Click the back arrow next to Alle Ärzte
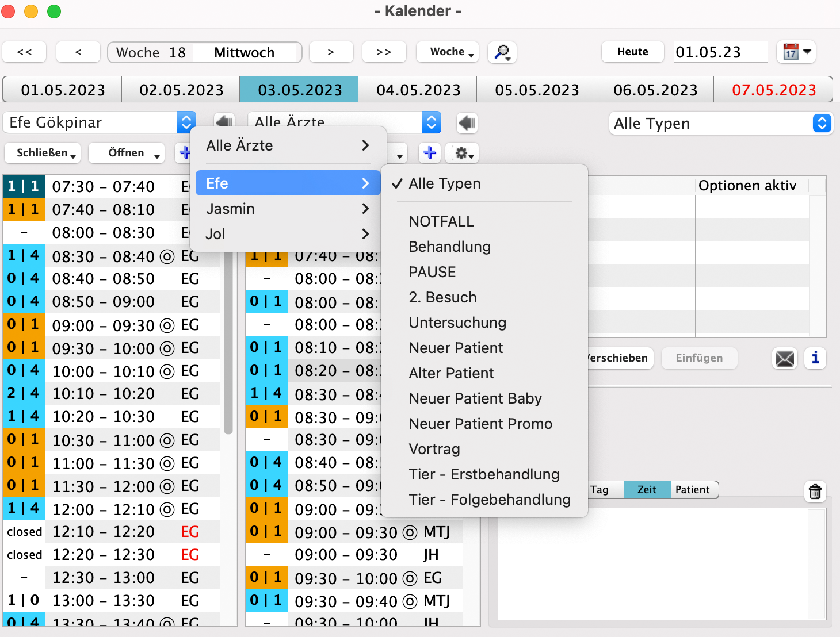The image size is (840, 637). point(467,122)
